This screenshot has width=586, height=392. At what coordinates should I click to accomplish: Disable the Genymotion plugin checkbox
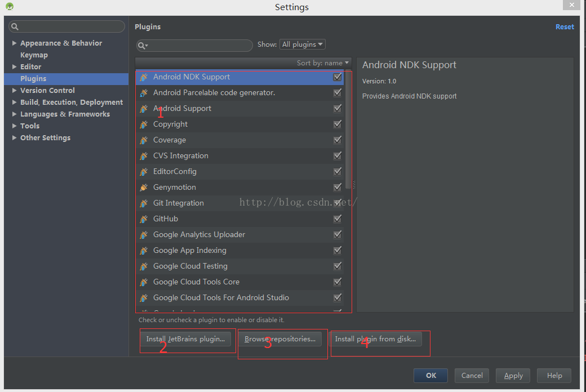[338, 187]
